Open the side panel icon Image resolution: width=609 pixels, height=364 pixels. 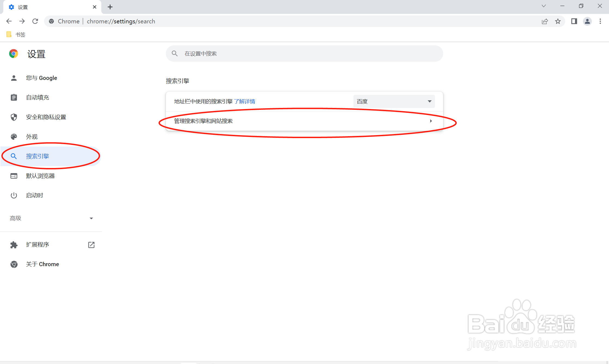[x=574, y=21]
